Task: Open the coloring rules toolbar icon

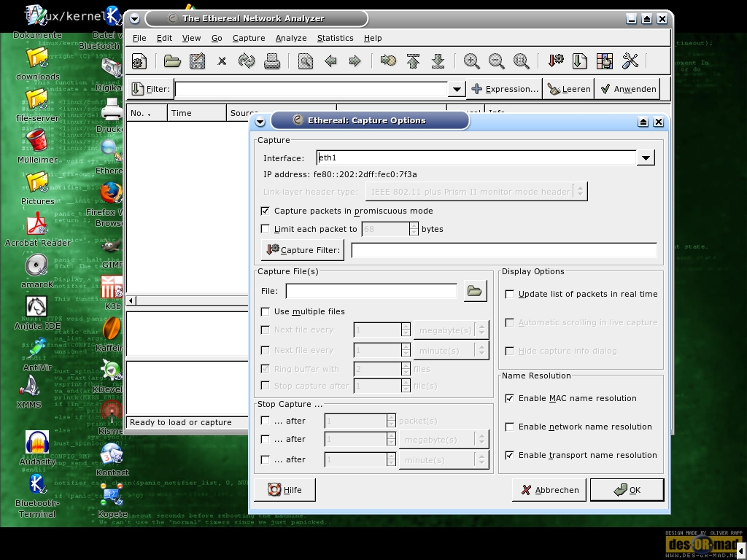Action: coord(605,61)
